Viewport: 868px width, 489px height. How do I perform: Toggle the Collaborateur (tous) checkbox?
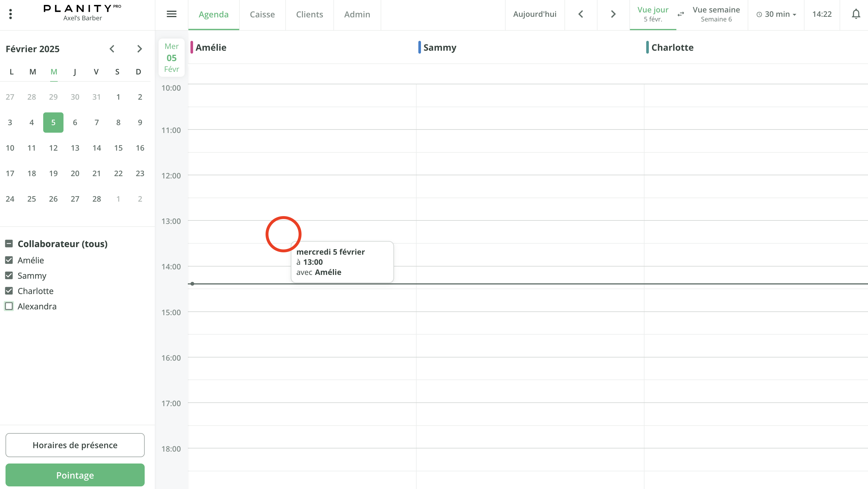[9, 244]
